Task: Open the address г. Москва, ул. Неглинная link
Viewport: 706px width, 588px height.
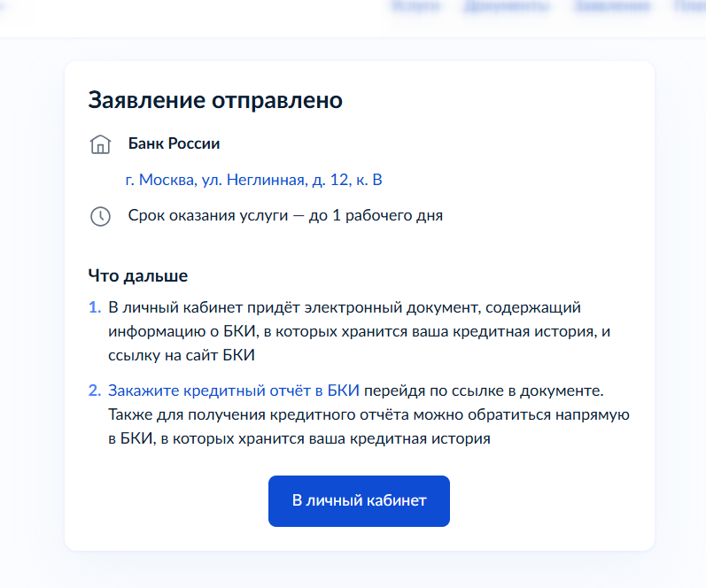Action: pos(253,180)
